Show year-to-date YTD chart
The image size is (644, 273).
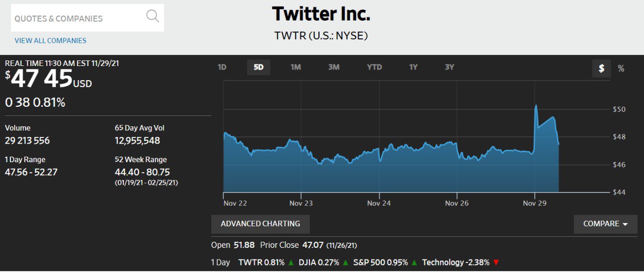[374, 67]
